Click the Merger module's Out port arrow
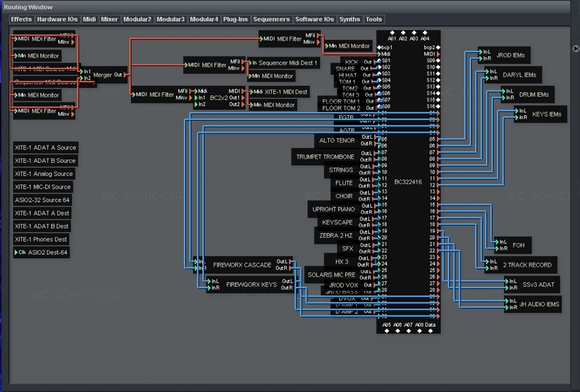This screenshot has width=580, height=392. point(125,75)
